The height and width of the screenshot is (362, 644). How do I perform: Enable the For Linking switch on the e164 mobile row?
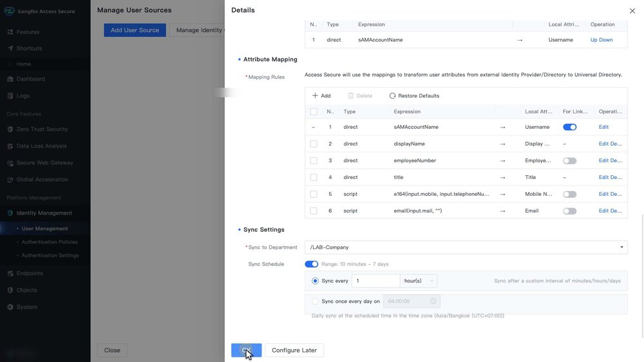570,194
